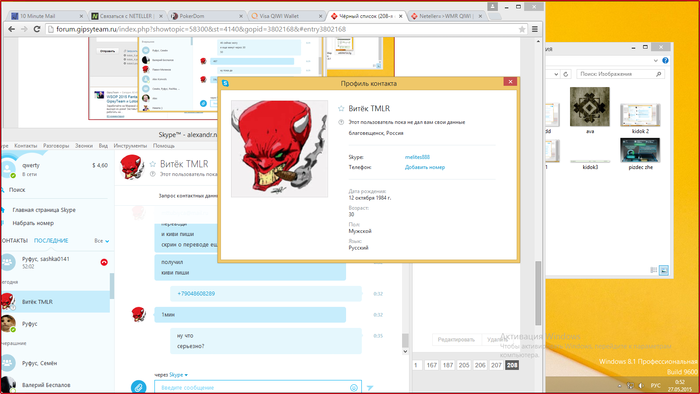700x394 pixels.
Task: Click the melites888 Skype name link
Action: point(417,157)
